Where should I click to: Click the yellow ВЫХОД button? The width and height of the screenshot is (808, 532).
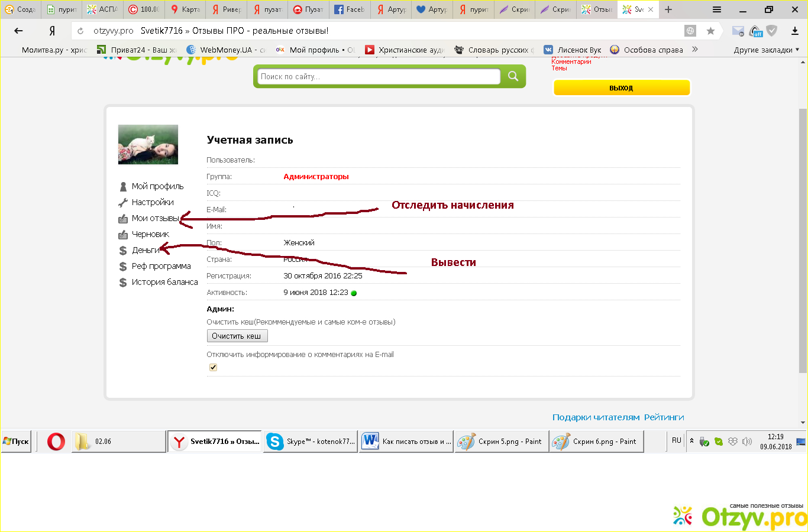[621, 87]
